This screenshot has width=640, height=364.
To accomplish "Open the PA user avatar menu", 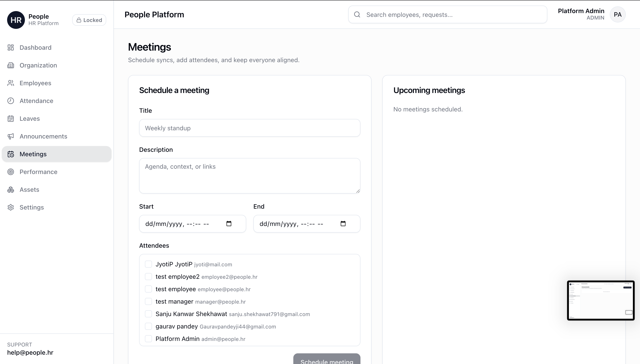I will (618, 14).
